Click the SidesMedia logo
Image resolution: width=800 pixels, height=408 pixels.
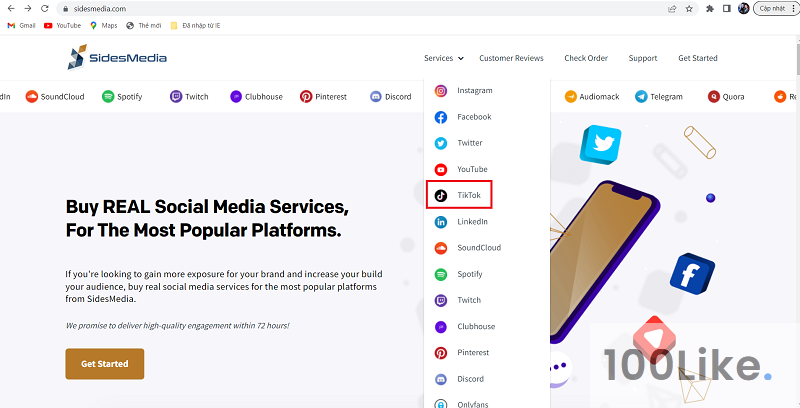point(117,57)
